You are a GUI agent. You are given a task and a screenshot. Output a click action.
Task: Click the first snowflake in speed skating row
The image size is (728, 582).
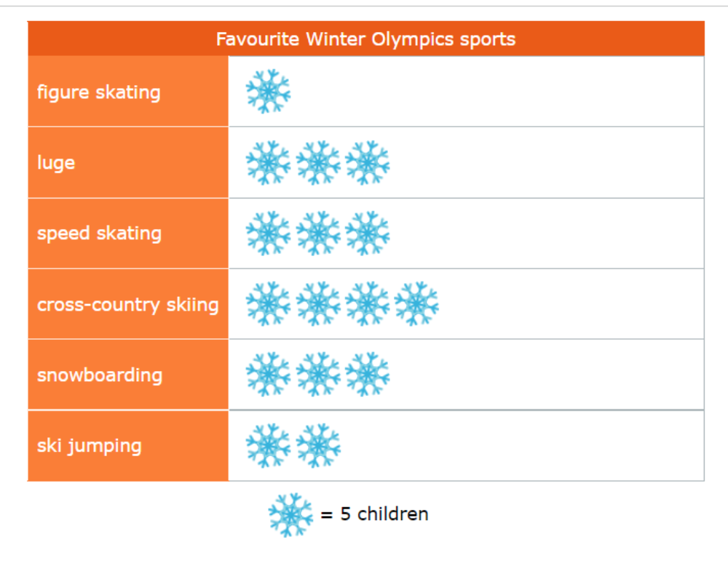269,234
